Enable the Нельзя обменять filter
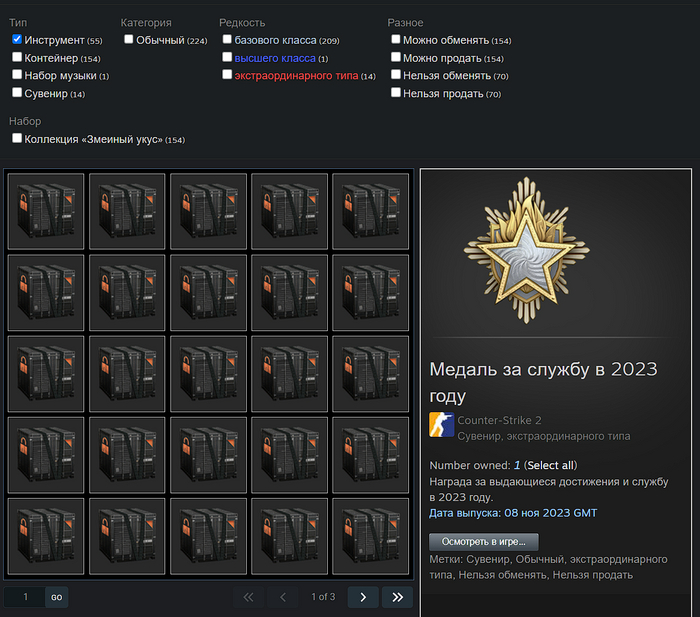The height and width of the screenshot is (617, 700). [396, 75]
